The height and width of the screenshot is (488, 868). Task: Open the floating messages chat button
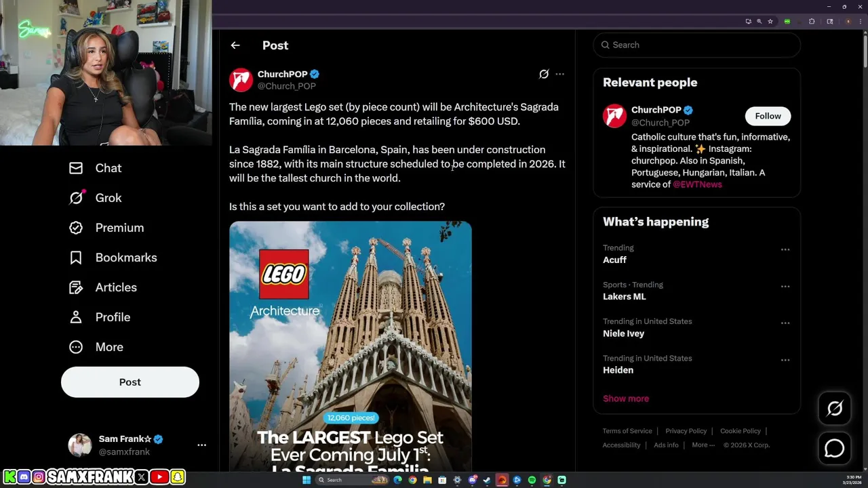tap(835, 449)
